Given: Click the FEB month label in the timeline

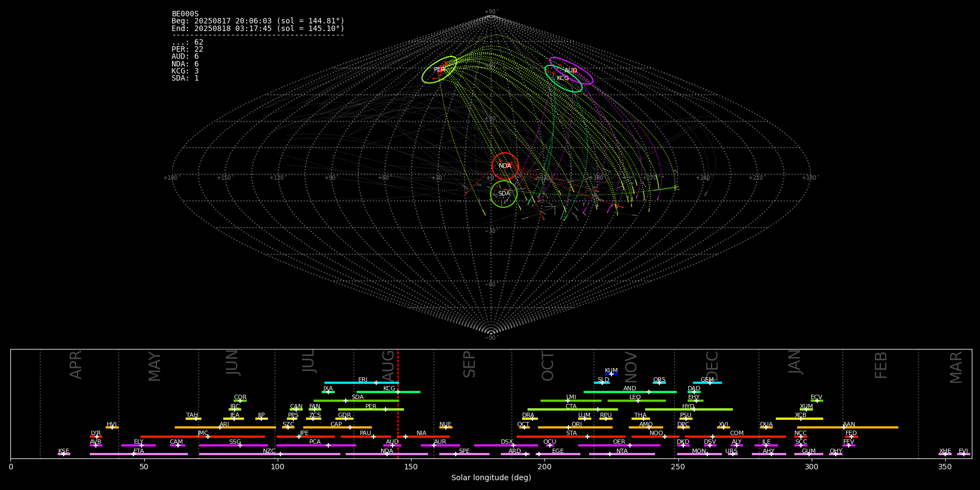Looking at the screenshot, I should pos(881,365).
